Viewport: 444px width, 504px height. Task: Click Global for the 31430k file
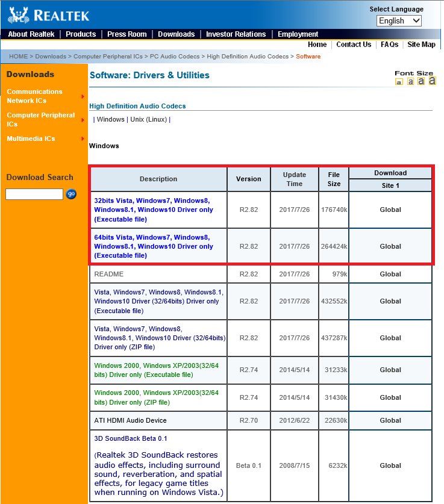pyautogui.click(x=390, y=397)
